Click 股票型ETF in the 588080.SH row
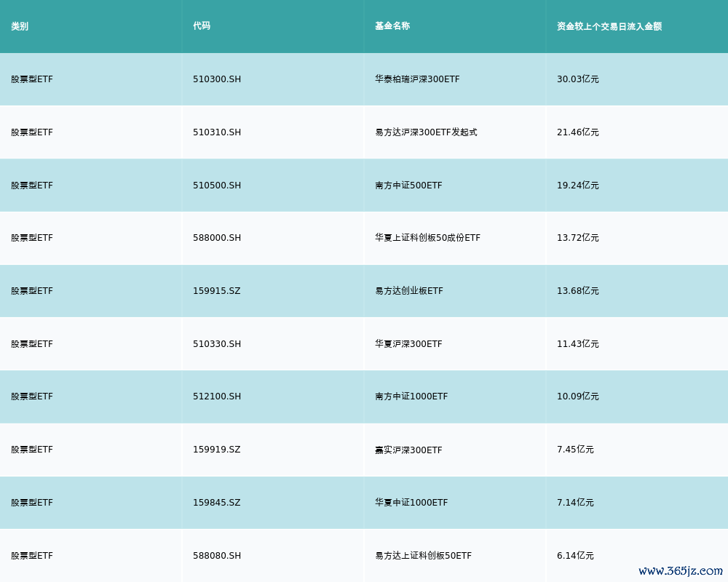 (32, 556)
